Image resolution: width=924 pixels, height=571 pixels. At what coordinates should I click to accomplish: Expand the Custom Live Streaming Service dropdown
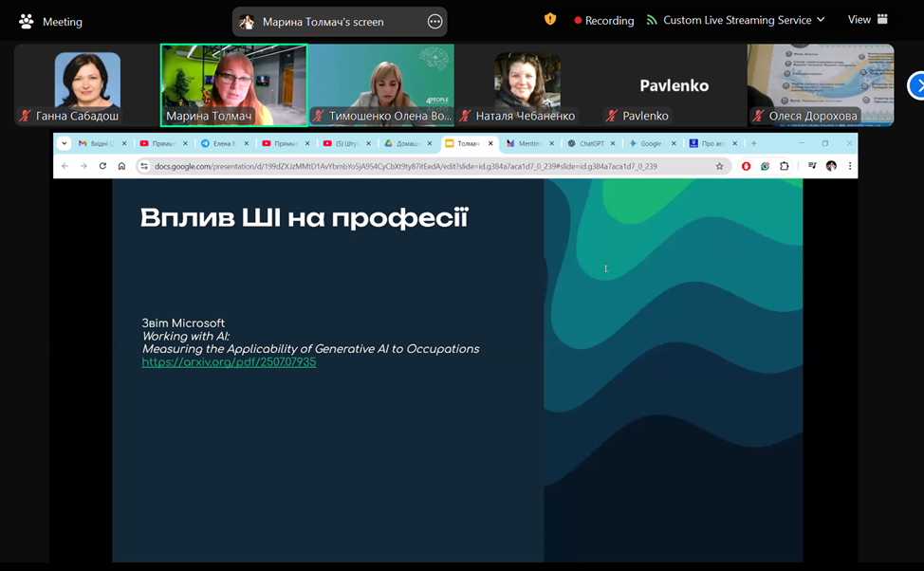[821, 20]
